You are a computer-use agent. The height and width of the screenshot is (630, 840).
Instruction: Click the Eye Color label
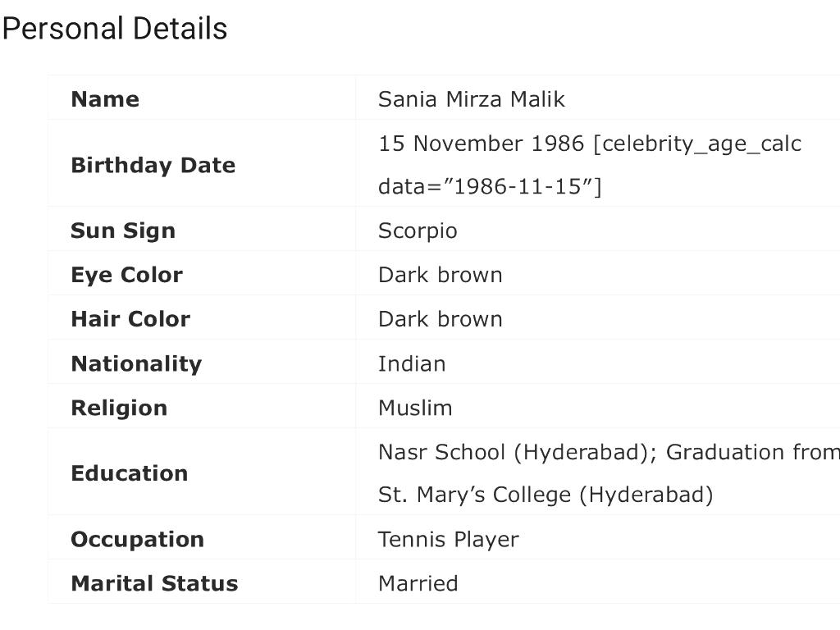126,275
